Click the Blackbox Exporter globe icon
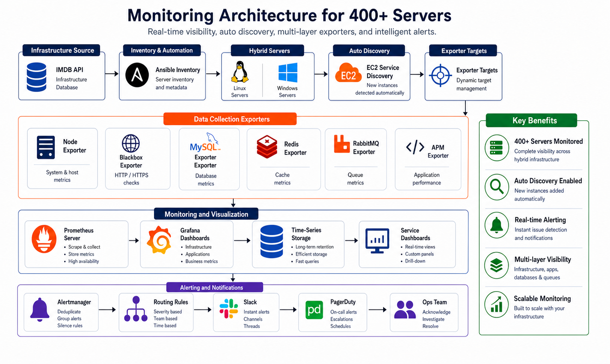The image size is (610, 364). click(x=131, y=143)
